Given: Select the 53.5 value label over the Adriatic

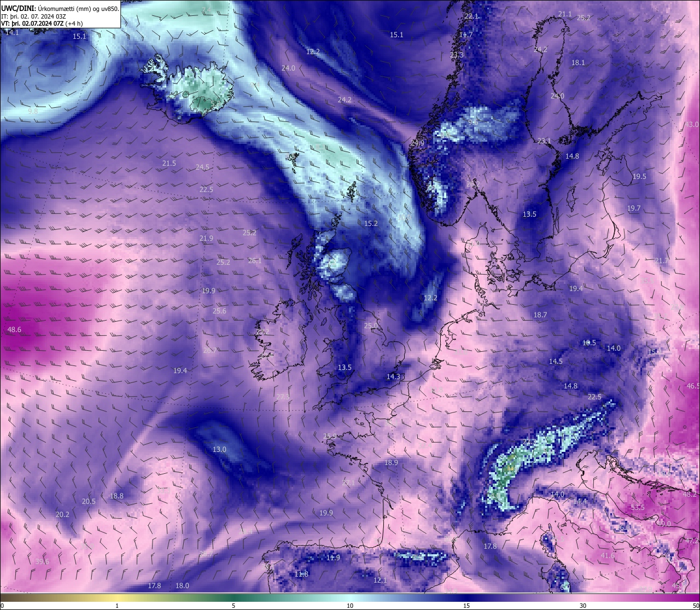Looking at the screenshot, I should pyautogui.click(x=638, y=507).
